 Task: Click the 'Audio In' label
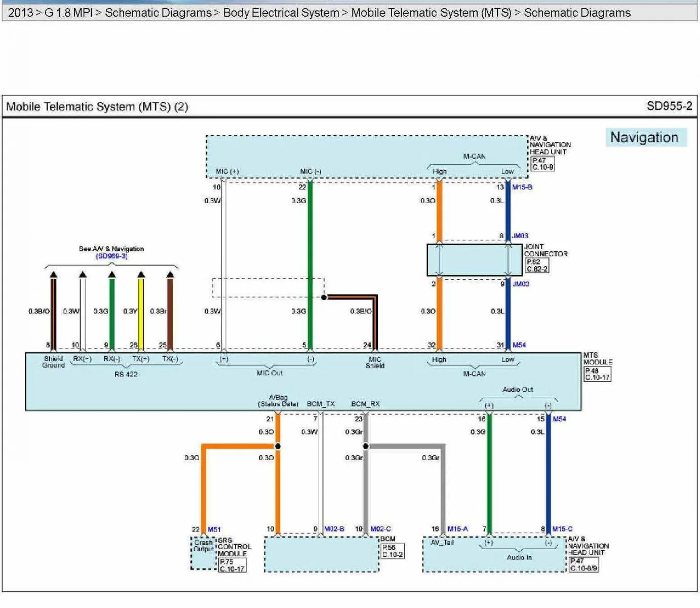[x=519, y=557]
